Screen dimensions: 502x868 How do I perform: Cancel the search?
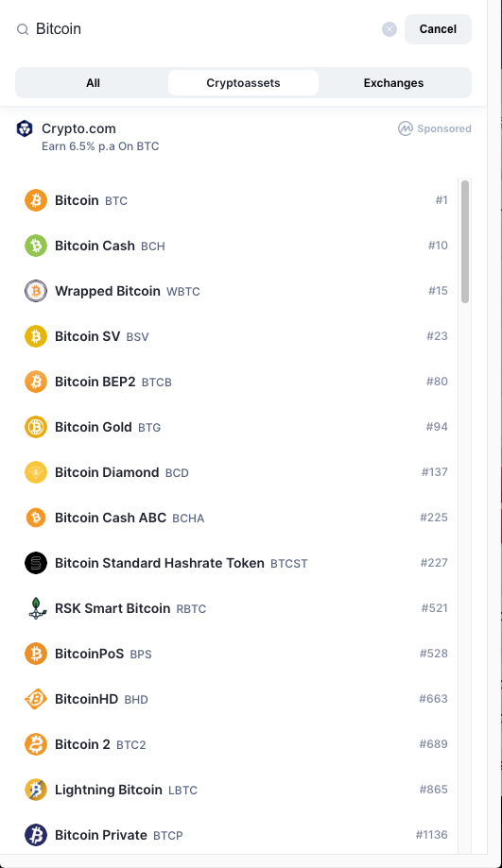[438, 29]
